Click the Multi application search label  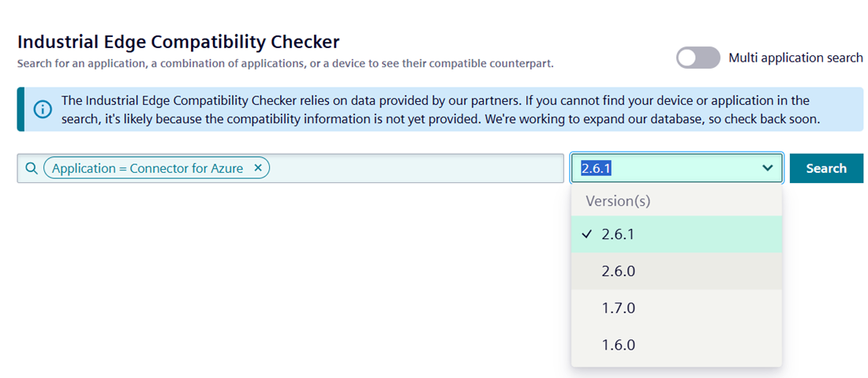[x=795, y=58]
